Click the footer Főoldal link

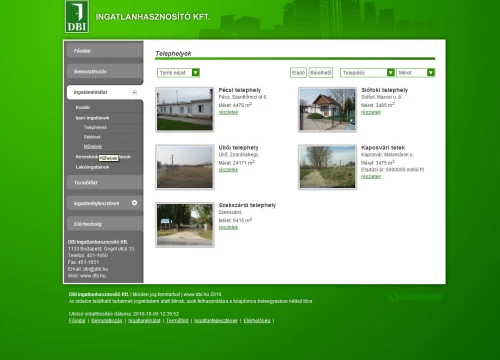pyautogui.click(x=77, y=321)
